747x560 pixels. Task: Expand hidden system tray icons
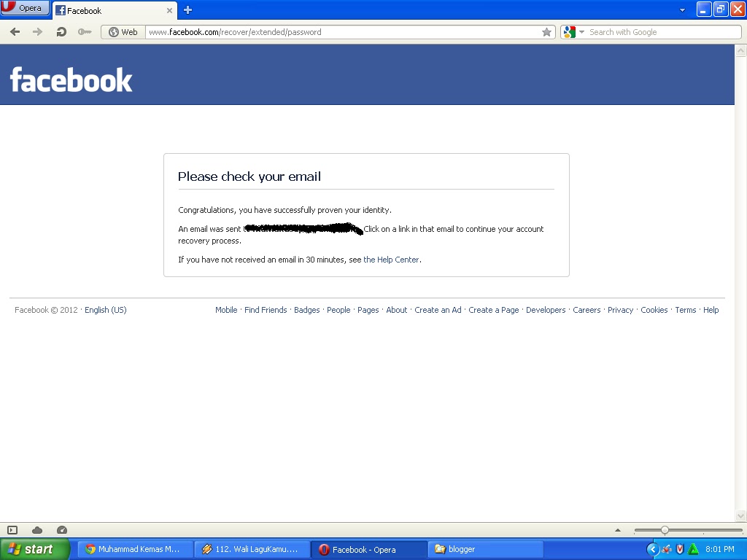click(652, 550)
